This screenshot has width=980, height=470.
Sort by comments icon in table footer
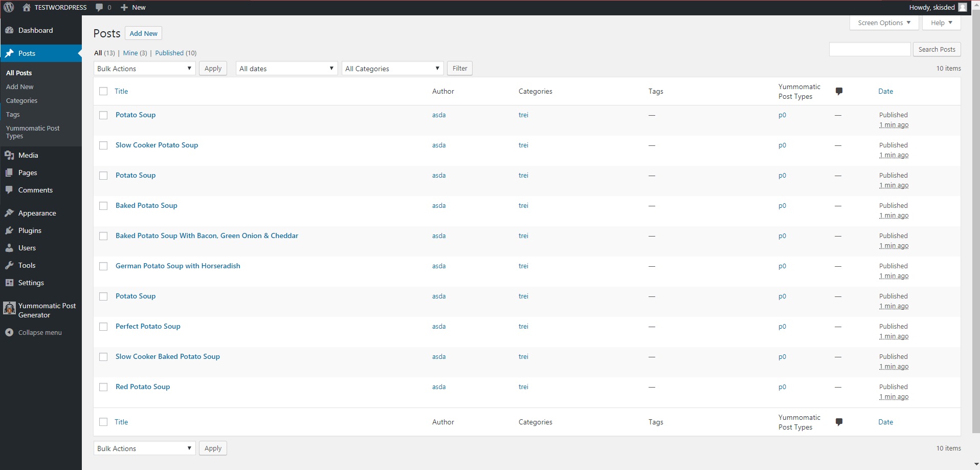839,422
